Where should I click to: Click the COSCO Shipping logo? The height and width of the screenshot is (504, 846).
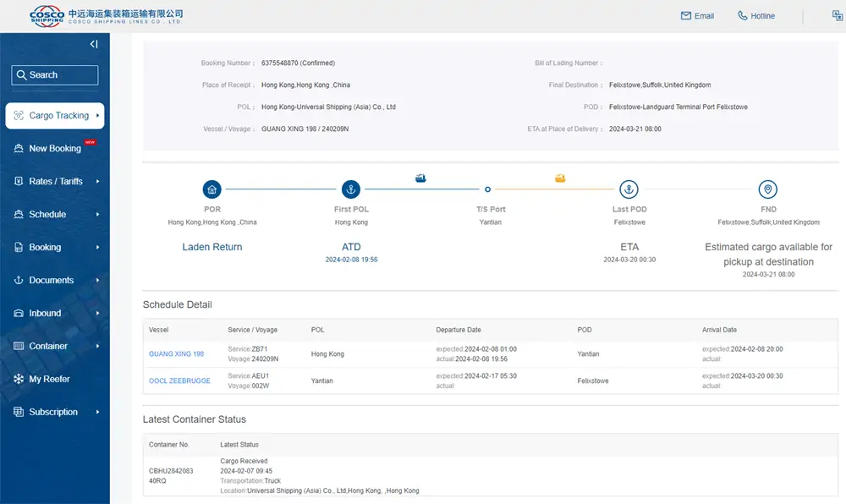point(106,16)
